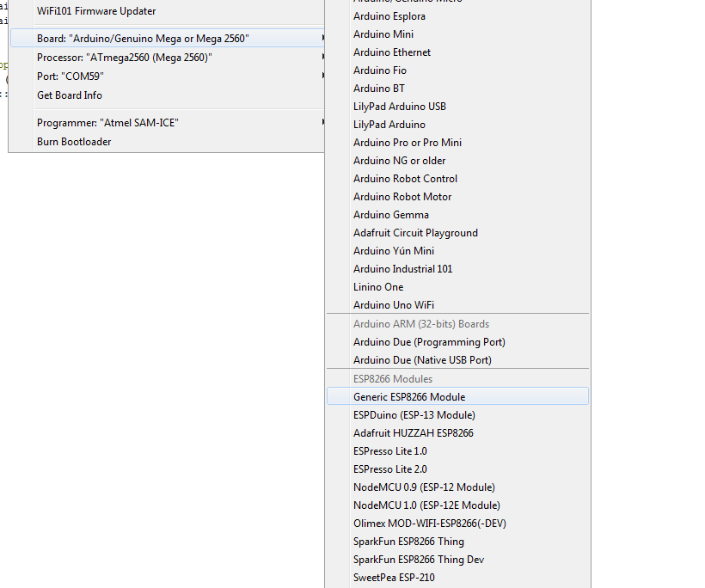
Task: Select Arduino Fio board
Action: (457, 70)
